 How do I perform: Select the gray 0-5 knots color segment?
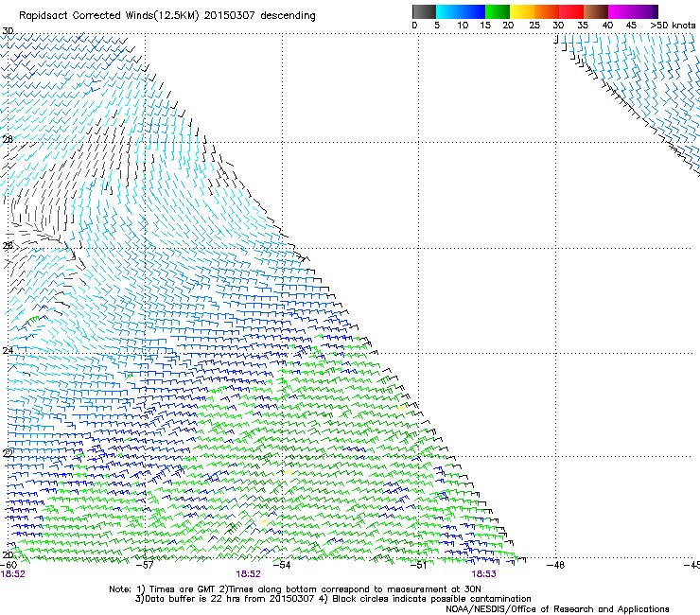(424, 11)
